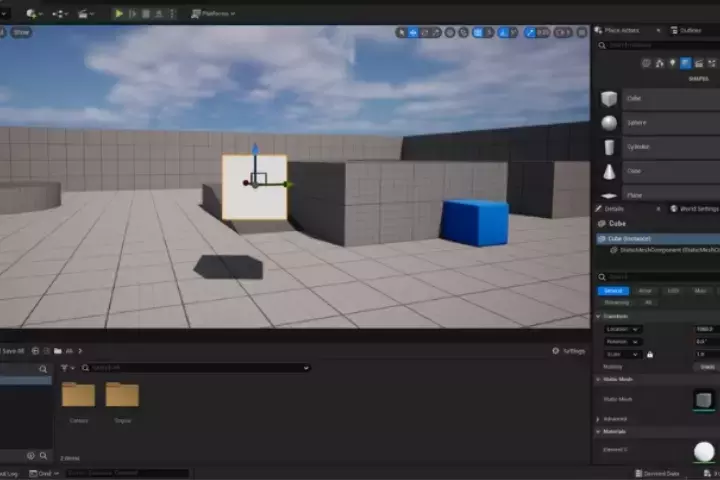720x480 pixels.
Task: Choose the Cylinder shape in Place Actors
Action: pyautogui.click(x=659, y=147)
